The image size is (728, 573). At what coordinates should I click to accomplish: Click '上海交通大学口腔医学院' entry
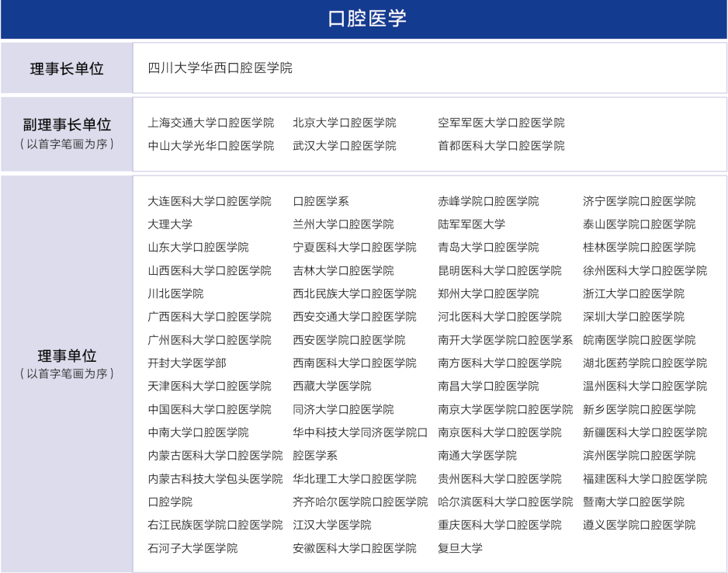pyautogui.click(x=211, y=123)
